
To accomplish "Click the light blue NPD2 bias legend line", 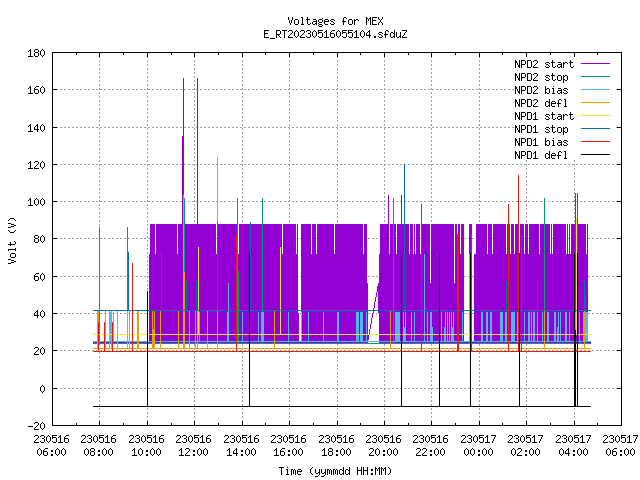I will 595,90.
